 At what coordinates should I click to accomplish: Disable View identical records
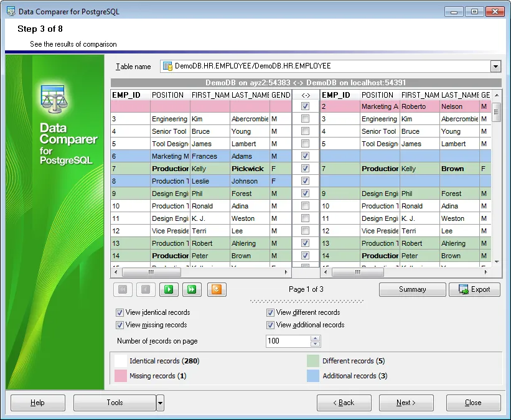point(119,312)
